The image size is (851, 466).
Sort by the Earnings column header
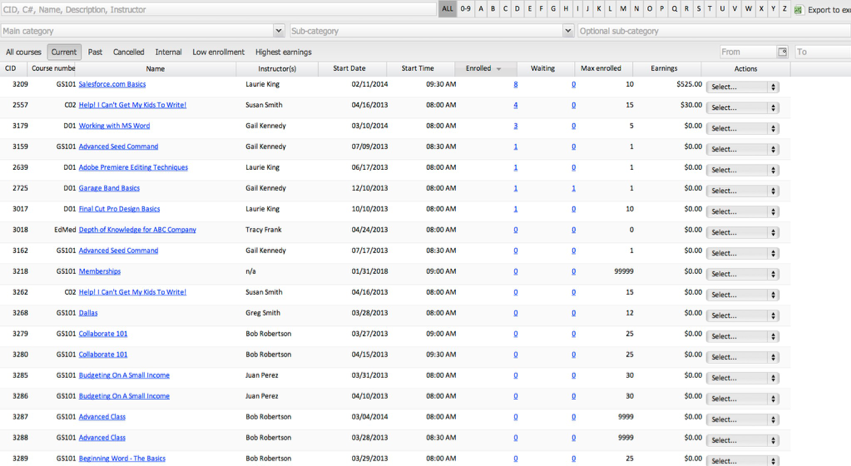[x=663, y=69]
